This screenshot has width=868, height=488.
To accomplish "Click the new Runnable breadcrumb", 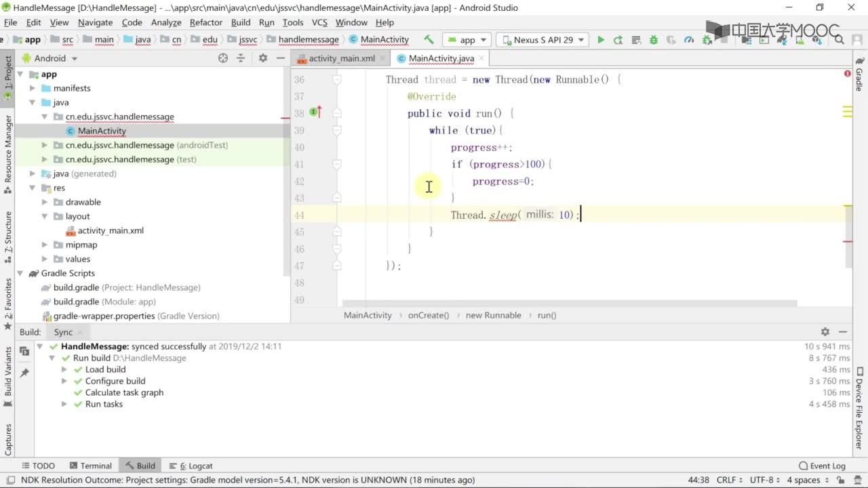I will (x=494, y=315).
